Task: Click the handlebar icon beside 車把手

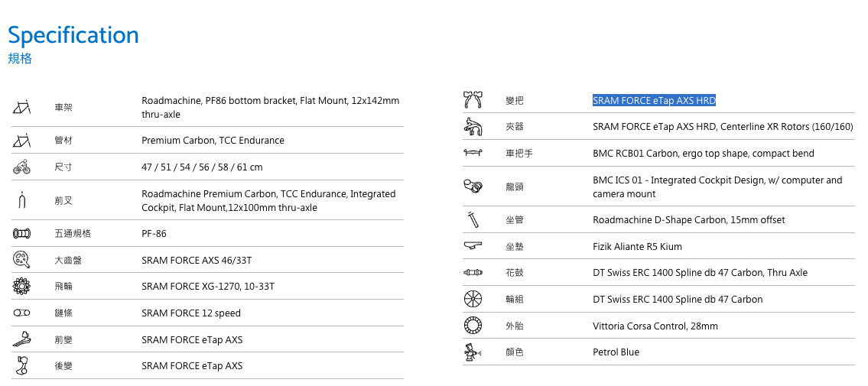Action: pos(473,153)
